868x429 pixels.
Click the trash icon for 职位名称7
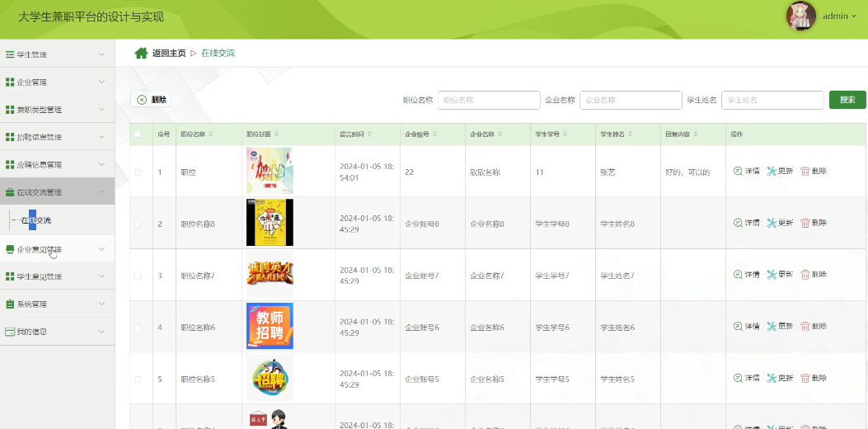coord(805,275)
